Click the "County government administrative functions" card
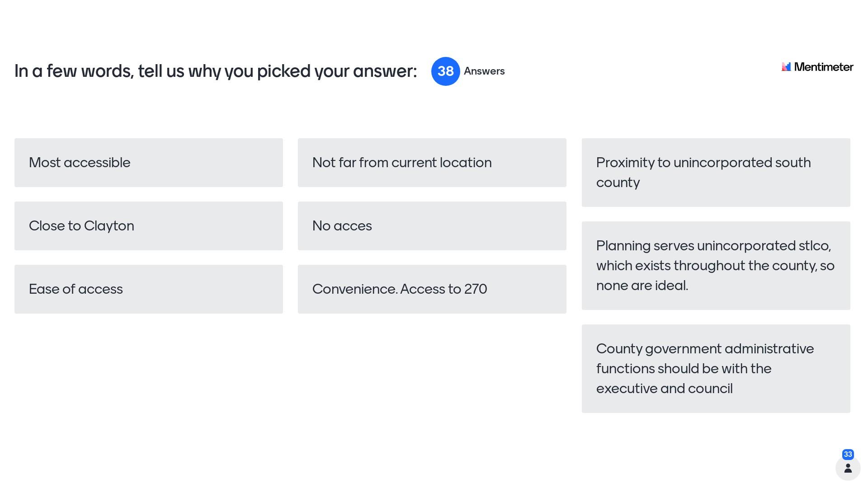The width and height of the screenshot is (868, 488). click(x=716, y=369)
